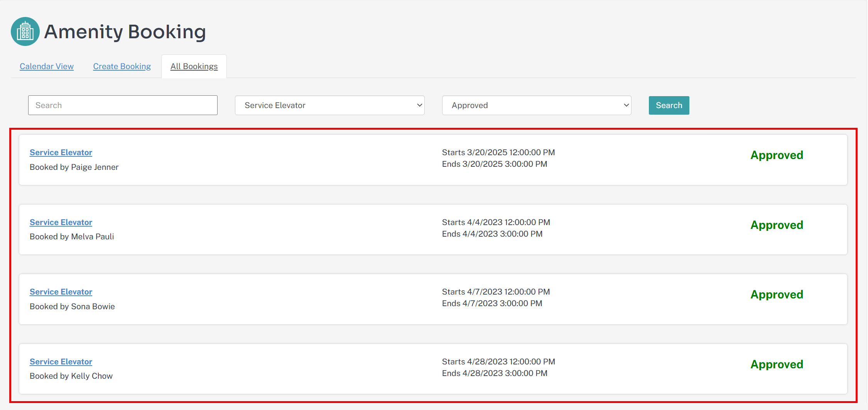Open Service Elevator booking by Melva Pauli
Screen dimensions: 868x410
61,222
